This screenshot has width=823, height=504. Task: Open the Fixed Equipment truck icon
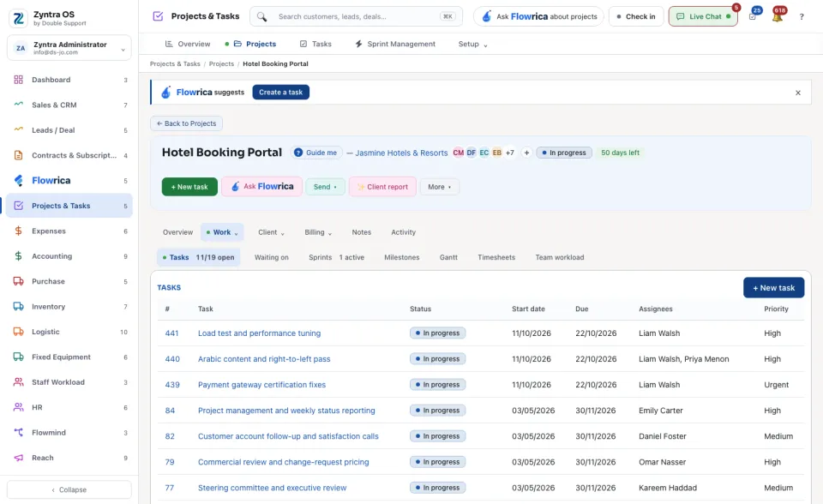pos(18,357)
